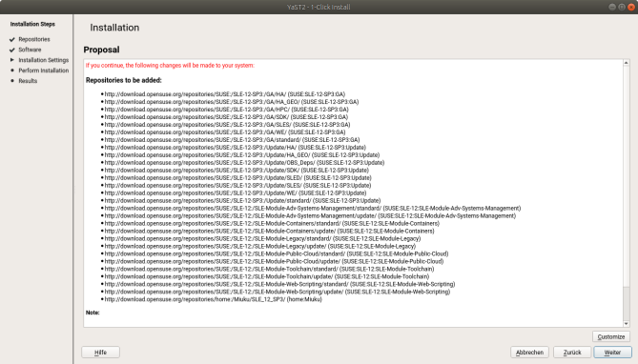Viewport: 638px width, 364px height.
Task: Click the GA/HA_GEO/ repository line
Action: click(232, 102)
